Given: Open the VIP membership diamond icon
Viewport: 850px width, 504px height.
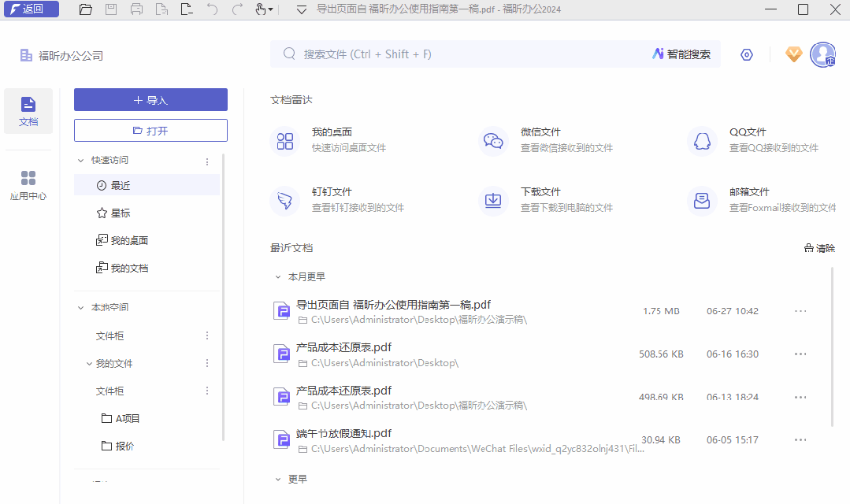Looking at the screenshot, I should point(792,54).
